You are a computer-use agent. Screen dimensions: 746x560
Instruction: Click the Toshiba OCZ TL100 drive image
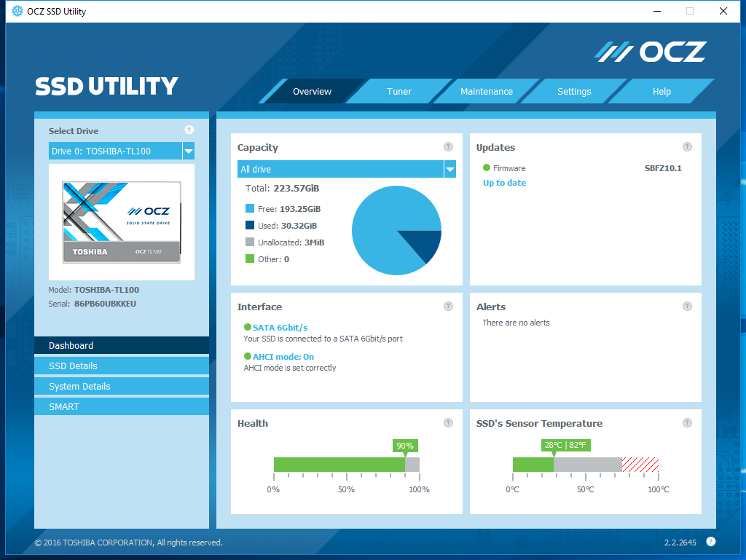click(x=122, y=222)
